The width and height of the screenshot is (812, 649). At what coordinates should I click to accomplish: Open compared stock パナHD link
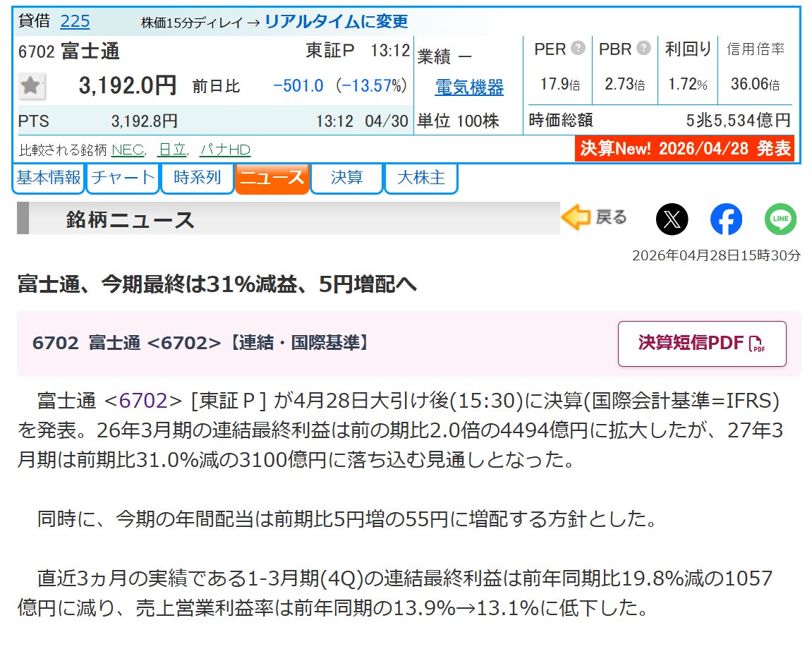pos(225,150)
